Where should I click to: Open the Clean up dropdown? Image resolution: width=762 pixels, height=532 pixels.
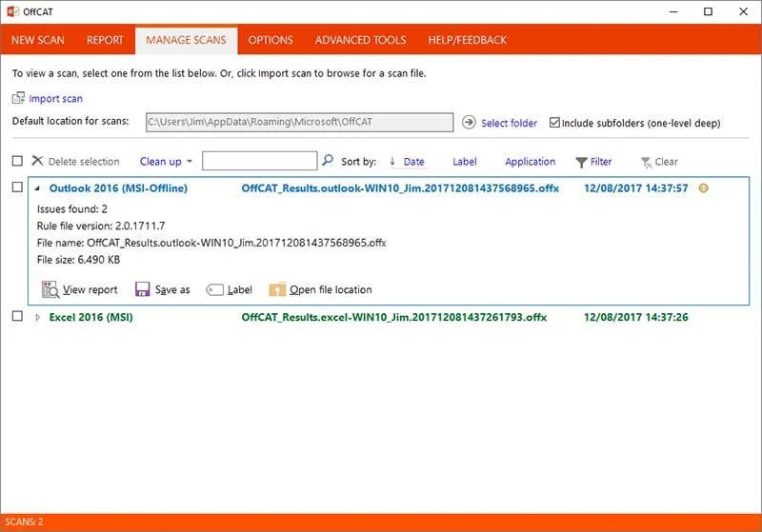click(x=166, y=161)
